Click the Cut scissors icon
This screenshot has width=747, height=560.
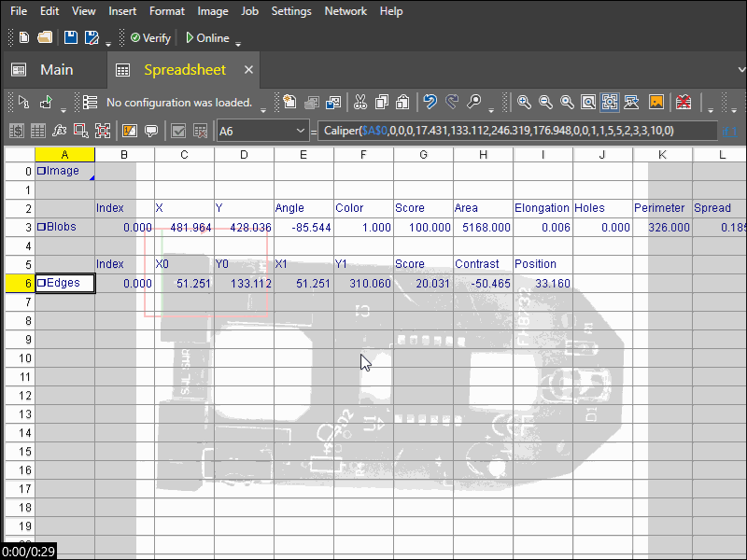click(359, 103)
